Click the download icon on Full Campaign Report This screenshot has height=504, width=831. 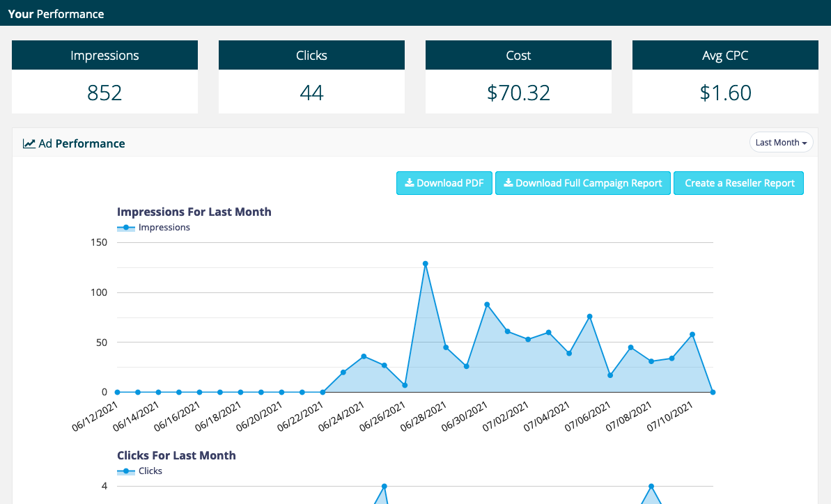click(x=508, y=183)
